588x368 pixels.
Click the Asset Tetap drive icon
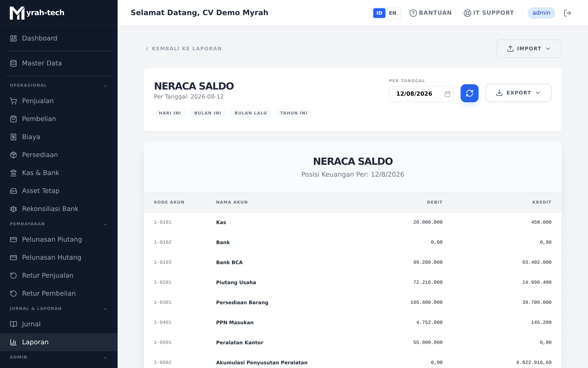point(13,191)
